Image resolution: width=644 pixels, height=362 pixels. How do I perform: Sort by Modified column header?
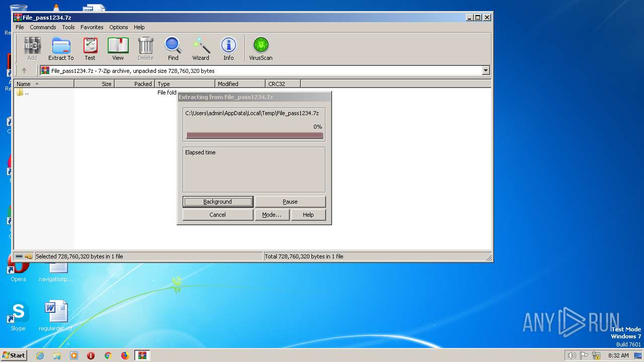click(240, 84)
